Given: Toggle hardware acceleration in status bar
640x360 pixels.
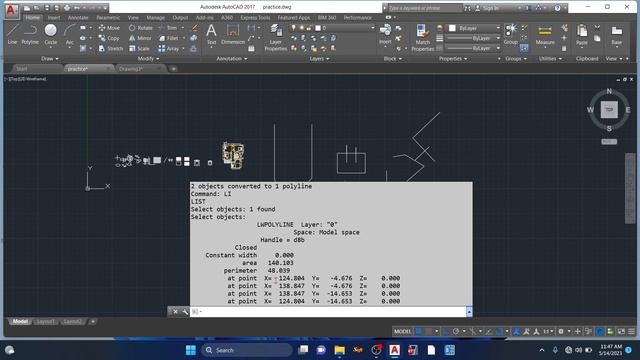Looking at the screenshot, I should 600,331.
